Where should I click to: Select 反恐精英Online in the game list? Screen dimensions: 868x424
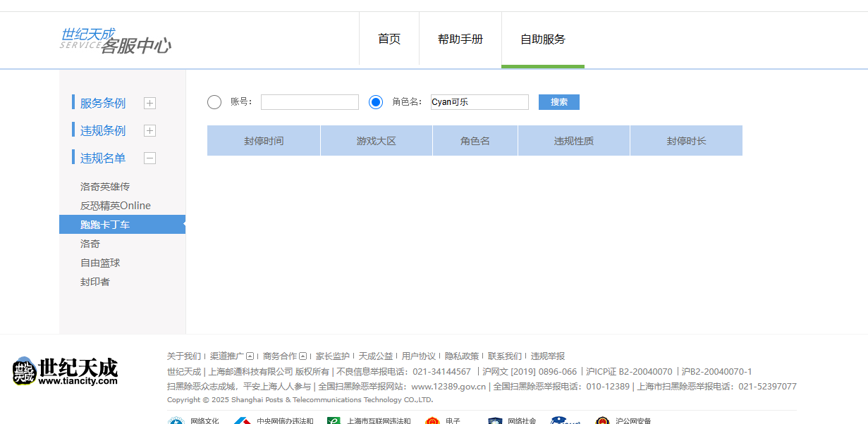point(116,206)
